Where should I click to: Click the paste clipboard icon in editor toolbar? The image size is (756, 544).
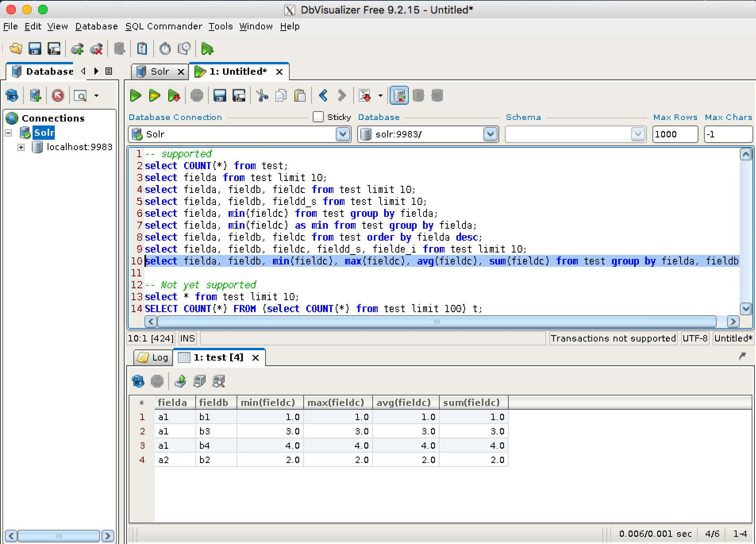(x=300, y=96)
